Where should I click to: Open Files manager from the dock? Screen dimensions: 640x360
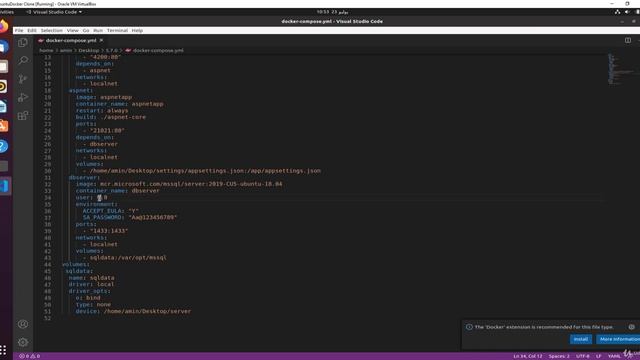pyautogui.click(x=4, y=67)
